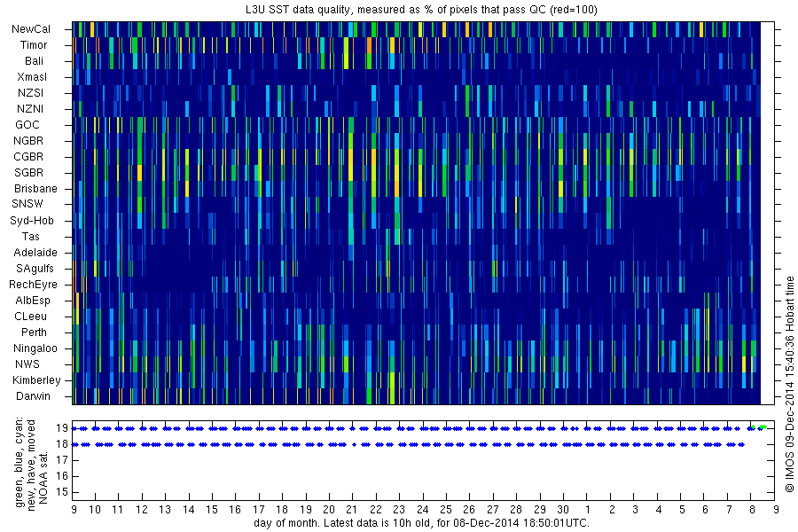Click the green data marker on satellite row 19
This screenshot has height=532, width=798.
[x=762, y=427]
